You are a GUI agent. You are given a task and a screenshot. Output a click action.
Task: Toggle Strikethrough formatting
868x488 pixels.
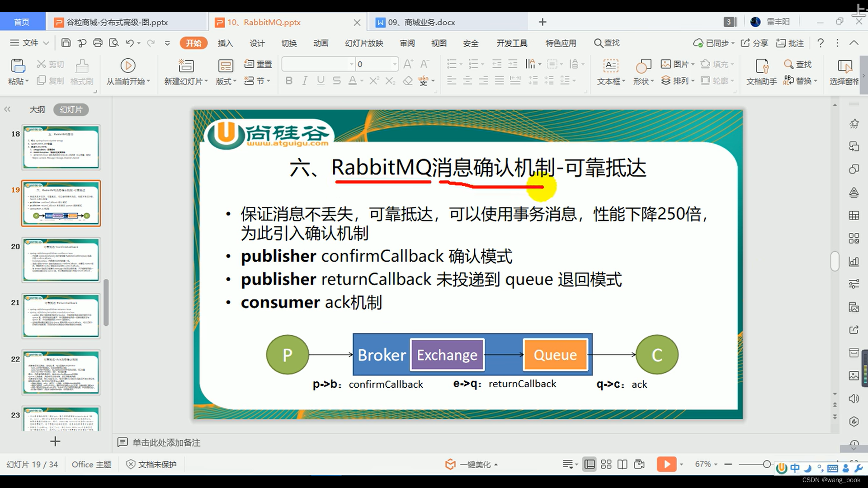pos(337,81)
